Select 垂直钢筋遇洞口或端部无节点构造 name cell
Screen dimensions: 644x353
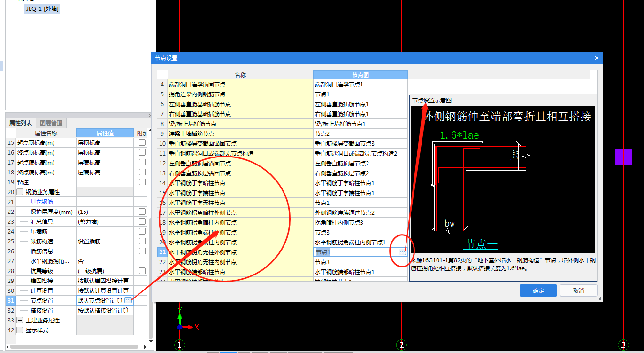tap(240, 153)
